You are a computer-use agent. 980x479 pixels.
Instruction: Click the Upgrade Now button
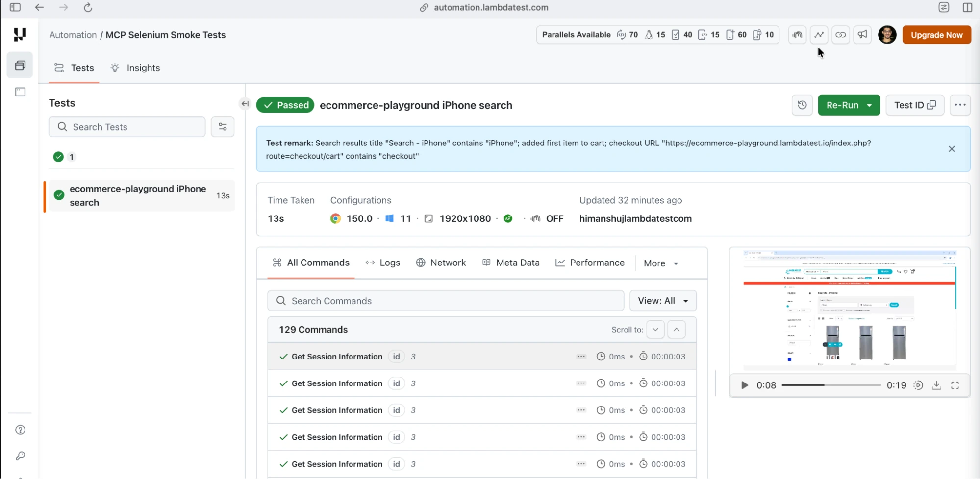936,35
